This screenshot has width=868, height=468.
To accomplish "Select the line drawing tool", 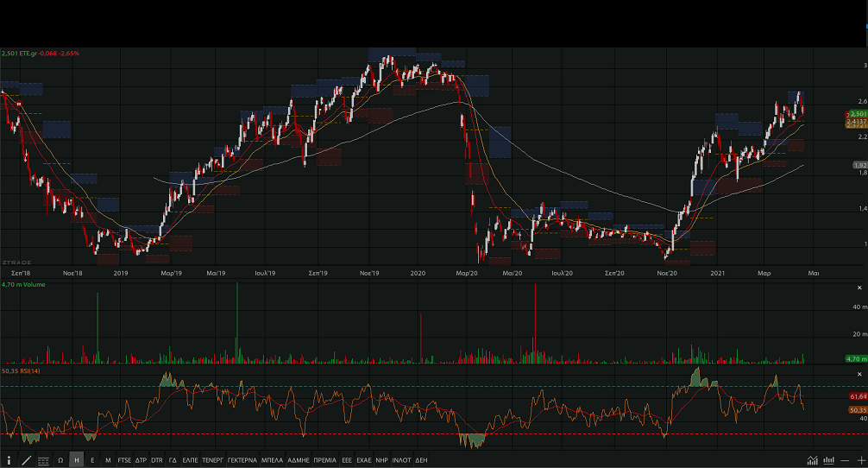I will [x=26, y=461].
